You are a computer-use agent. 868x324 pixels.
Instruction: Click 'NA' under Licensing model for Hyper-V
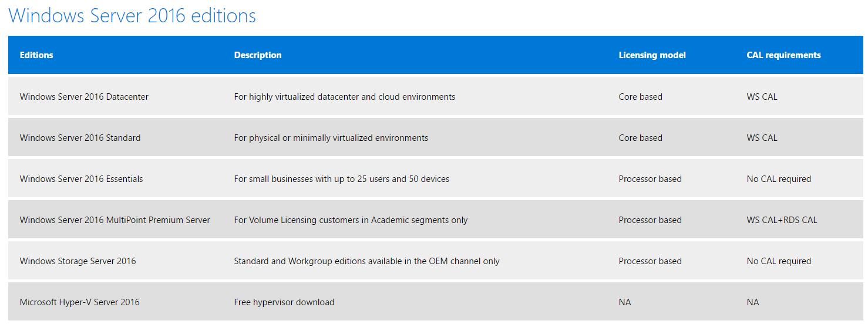[x=625, y=302]
